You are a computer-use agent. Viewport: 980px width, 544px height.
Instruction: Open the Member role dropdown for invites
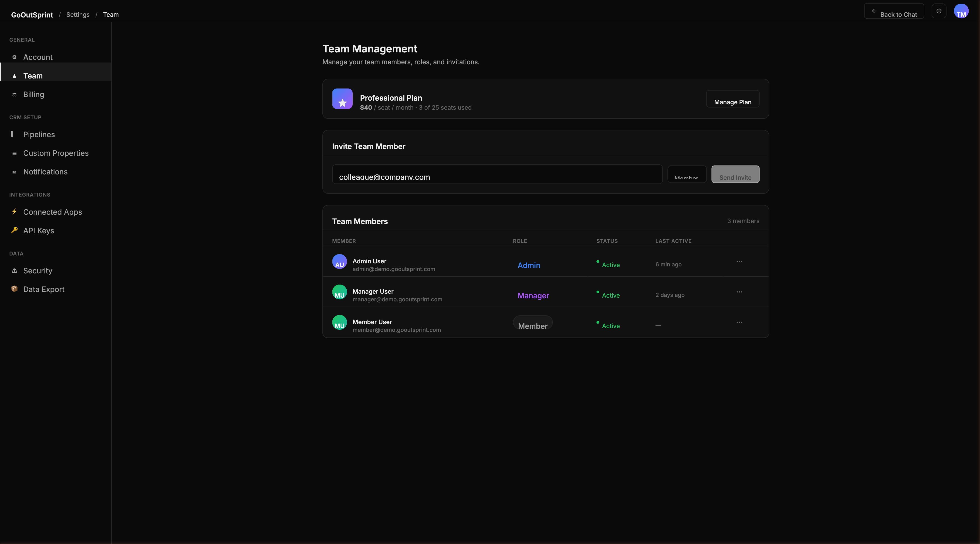pos(687,174)
